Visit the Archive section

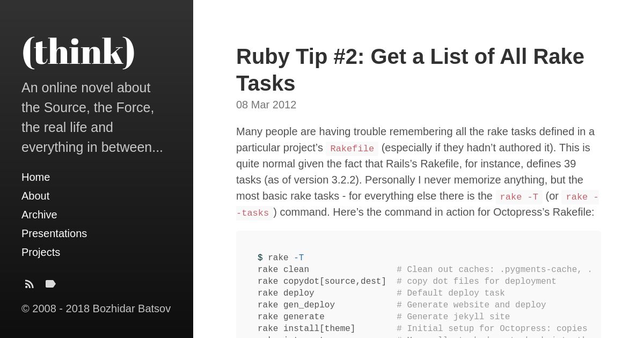click(x=39, y=215)
